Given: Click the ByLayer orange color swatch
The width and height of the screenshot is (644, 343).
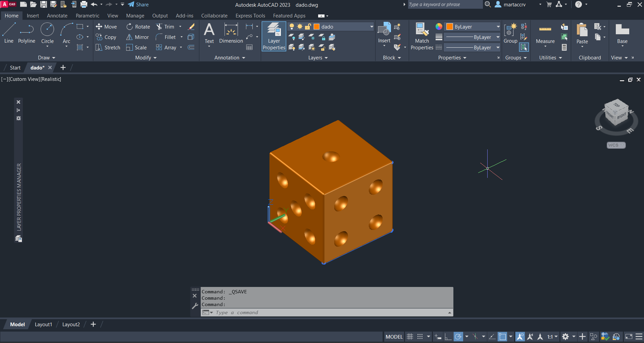Looking at the screenshot, I should tap(450, 27).
